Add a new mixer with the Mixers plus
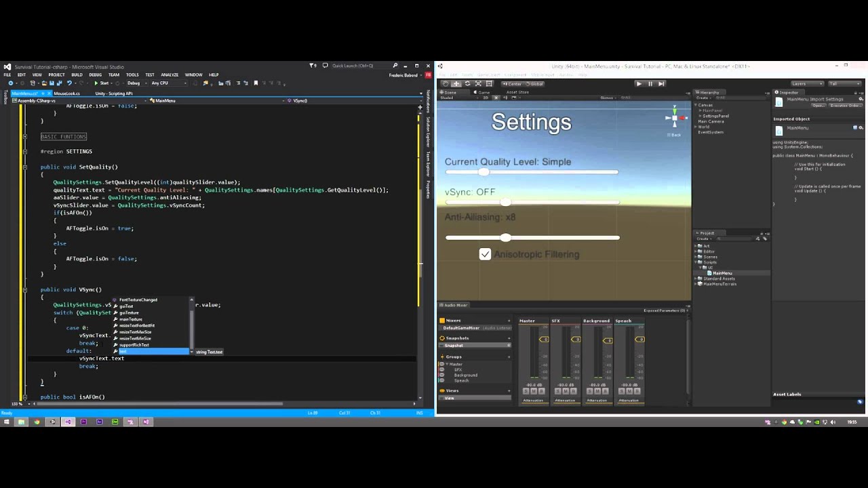This screenshot has width=868, height=488. 509,321
